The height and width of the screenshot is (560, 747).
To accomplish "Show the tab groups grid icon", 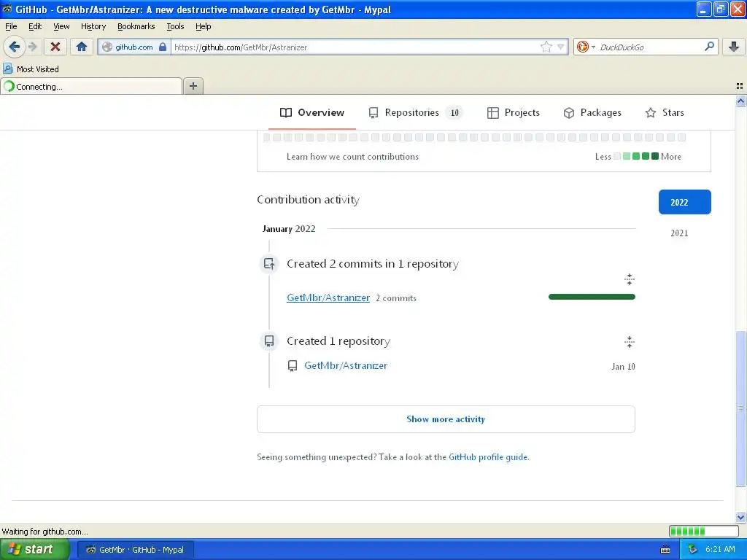I will click(740, 86).
